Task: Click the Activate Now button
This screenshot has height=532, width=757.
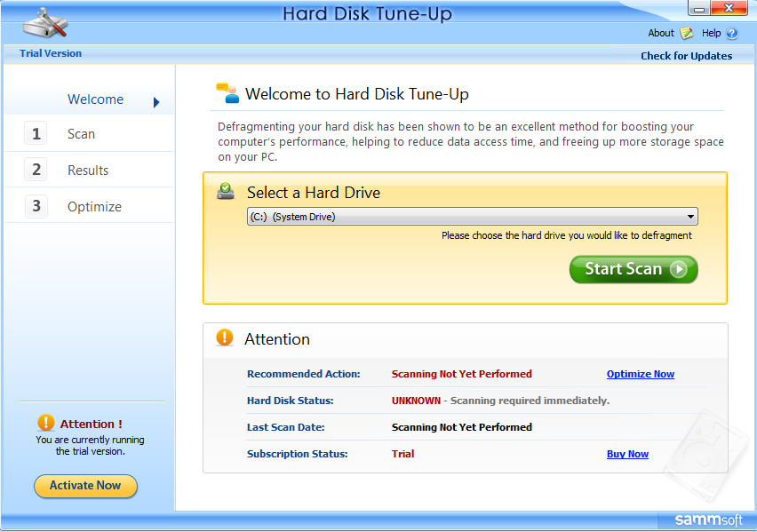Action: point(85,486)
